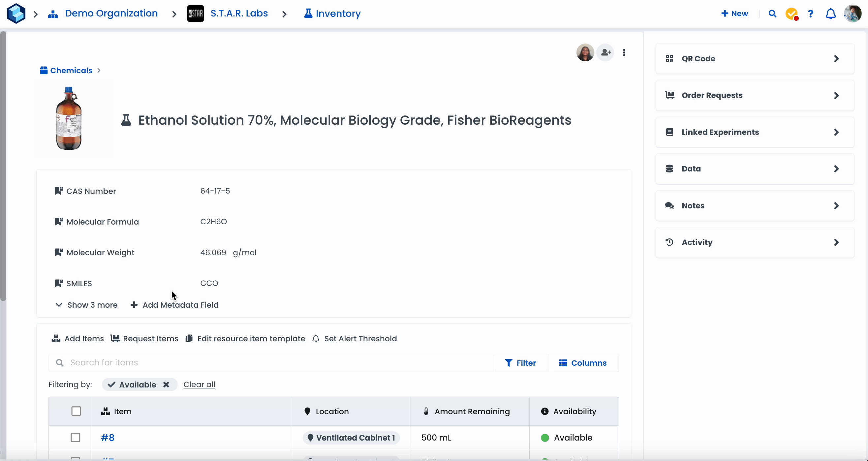Image resolution: width=868 pixels, height=461 pixels.
Task: Click the Clear all filters link
Action: (199, 384)
